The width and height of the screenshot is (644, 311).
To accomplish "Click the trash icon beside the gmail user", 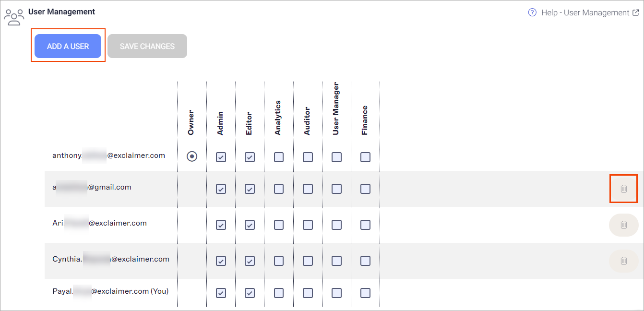I will pos(623,189).
